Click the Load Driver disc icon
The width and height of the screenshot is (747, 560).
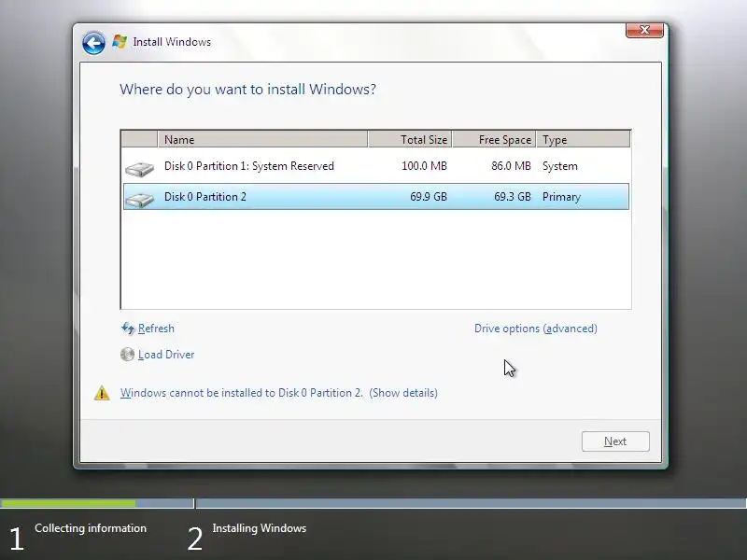[x=127, y=355]
